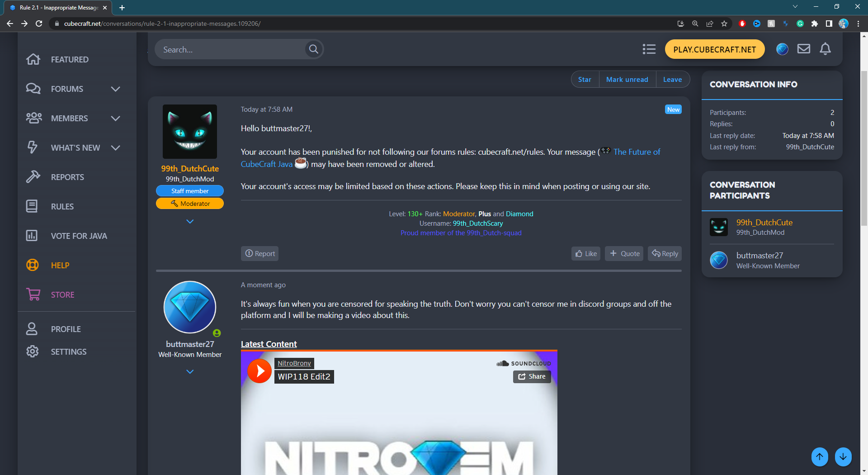
Task: Open the Settings gear icon
Action: coord(33,351)
